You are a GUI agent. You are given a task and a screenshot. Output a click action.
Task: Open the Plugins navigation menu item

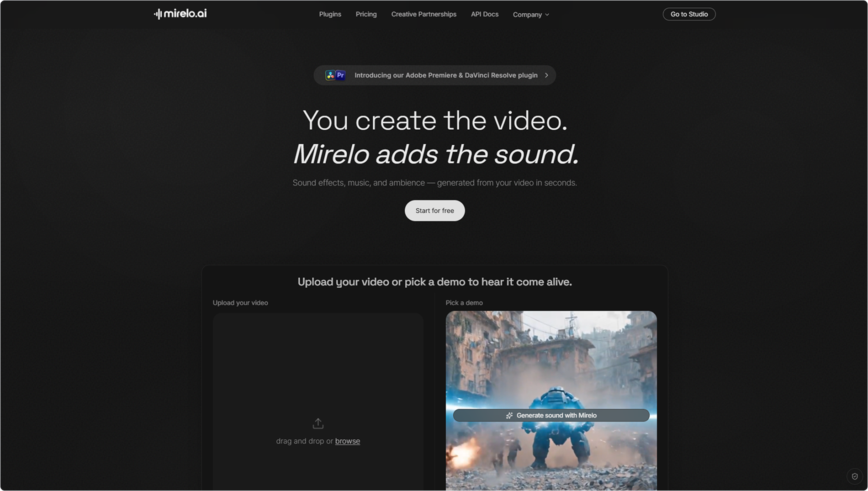(330, 14)
